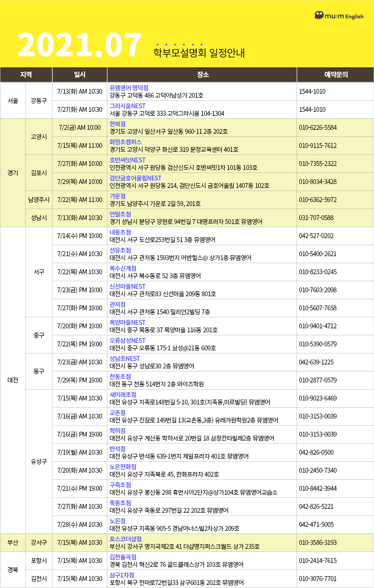The height and width of the screenshot is (588, 374).
Task: Click phone number 031-707-0588
Action: [316, 218]
